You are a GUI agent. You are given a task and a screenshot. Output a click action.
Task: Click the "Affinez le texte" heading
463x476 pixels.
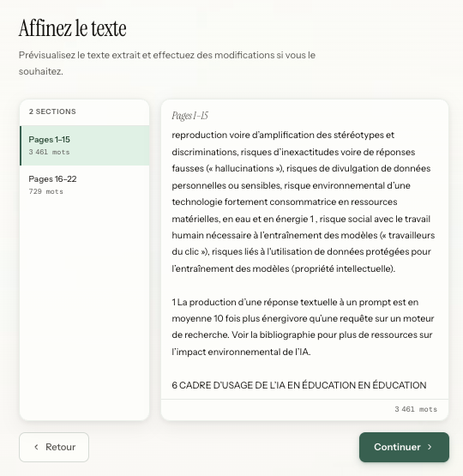coord(73,28)
